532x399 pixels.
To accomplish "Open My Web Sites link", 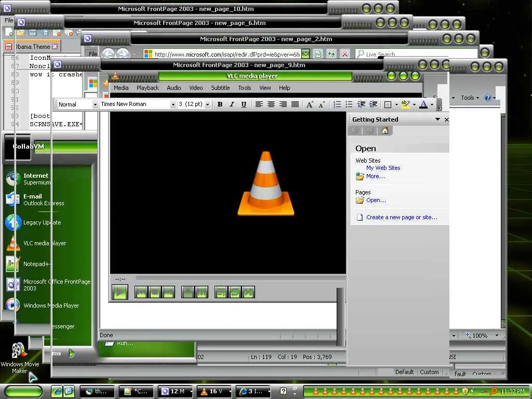I will click(x=383, y=168).
